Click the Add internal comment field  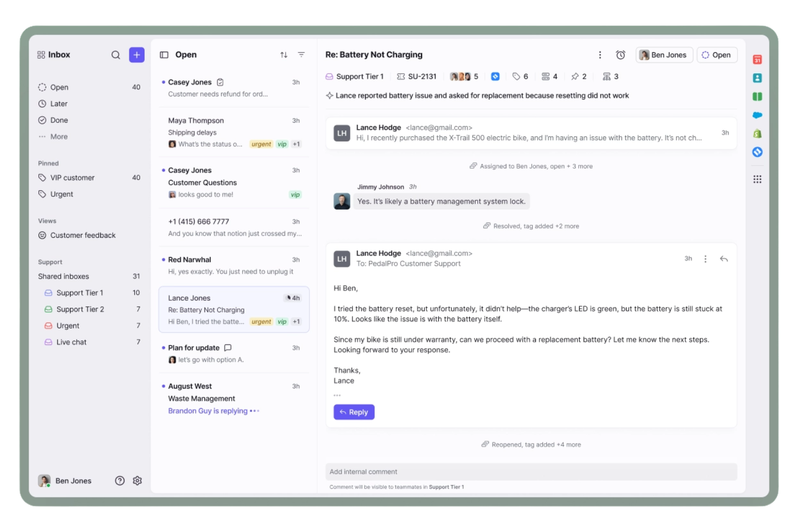click(x=531, y=471)
